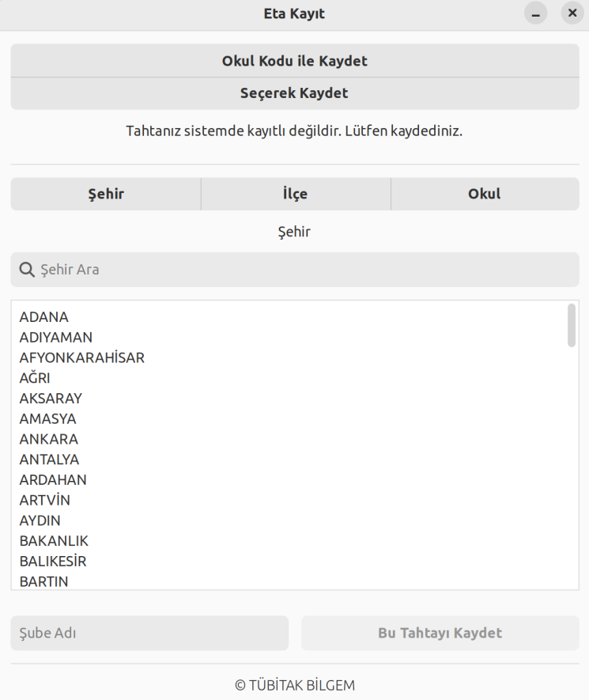The width and height of the screenshot is (589, 700).
Task: Select AFYONKARAHİSAR city entry
Action: (x=82, y=358)
